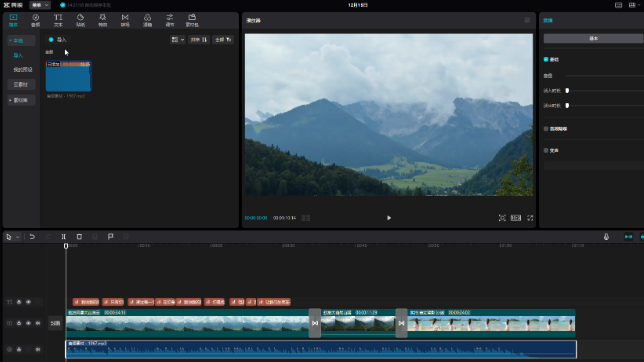Click the Delete trash icon in timeline toolbar

(79, 237)
